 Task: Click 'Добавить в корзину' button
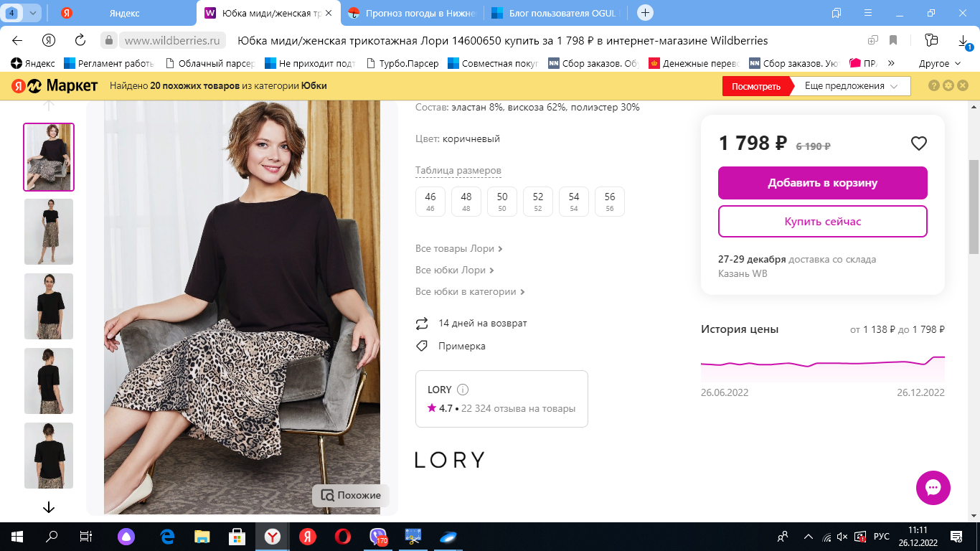(823, 183)
